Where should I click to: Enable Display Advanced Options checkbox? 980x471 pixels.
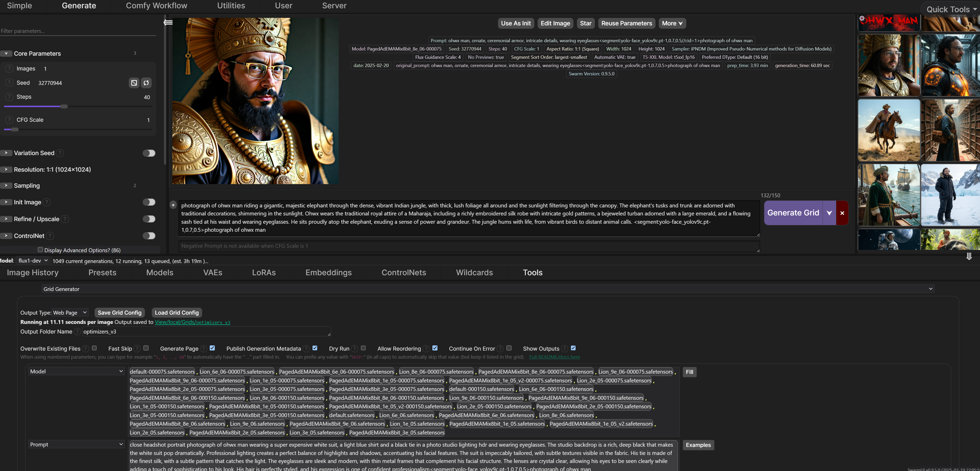40,249
